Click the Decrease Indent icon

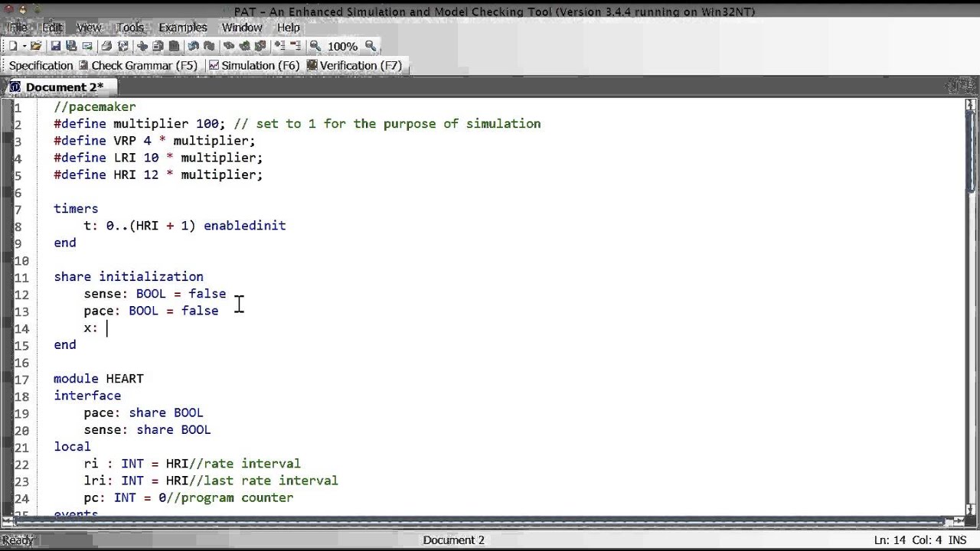296,46
